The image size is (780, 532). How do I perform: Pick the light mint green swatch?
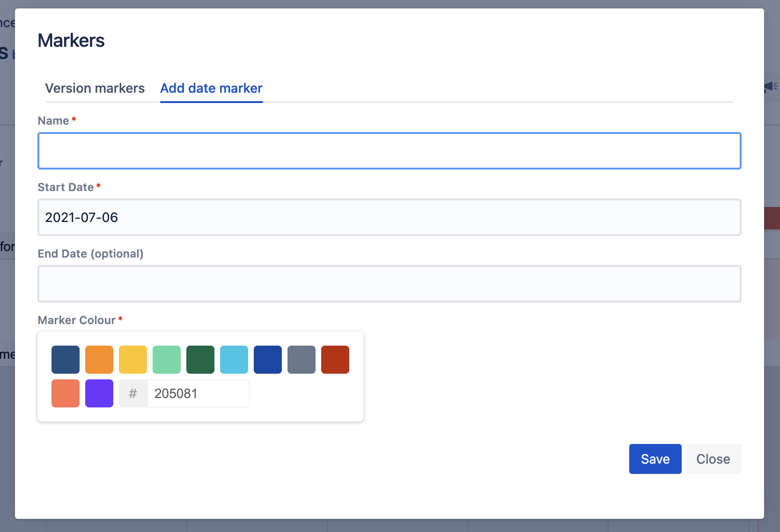(x=167, y=360)
